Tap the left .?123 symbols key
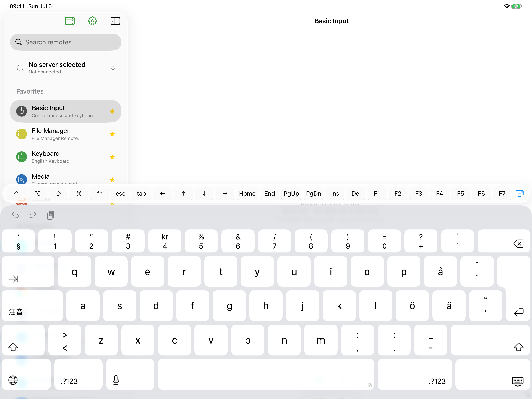 coord(78,374)
